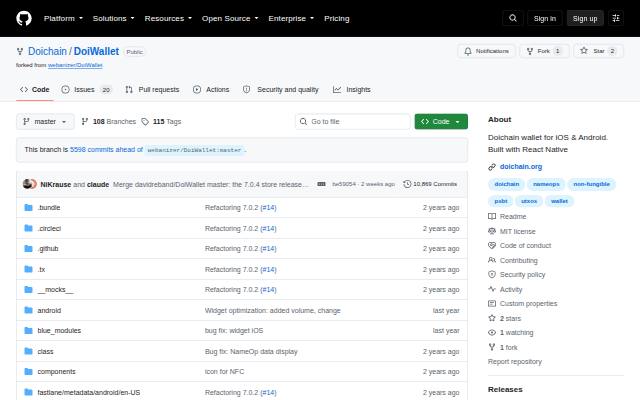This screenshot has height=400, width=640.
Task: Open the .circleci folder
Action: click(49, 228)
